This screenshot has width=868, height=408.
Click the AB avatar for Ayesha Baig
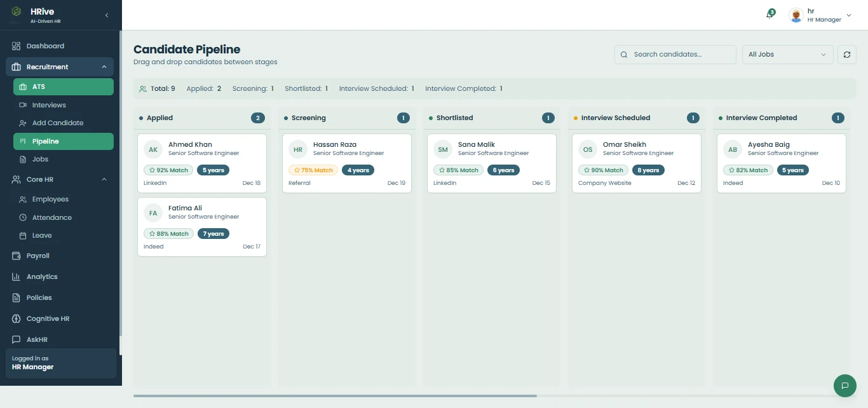pos(733,149)
